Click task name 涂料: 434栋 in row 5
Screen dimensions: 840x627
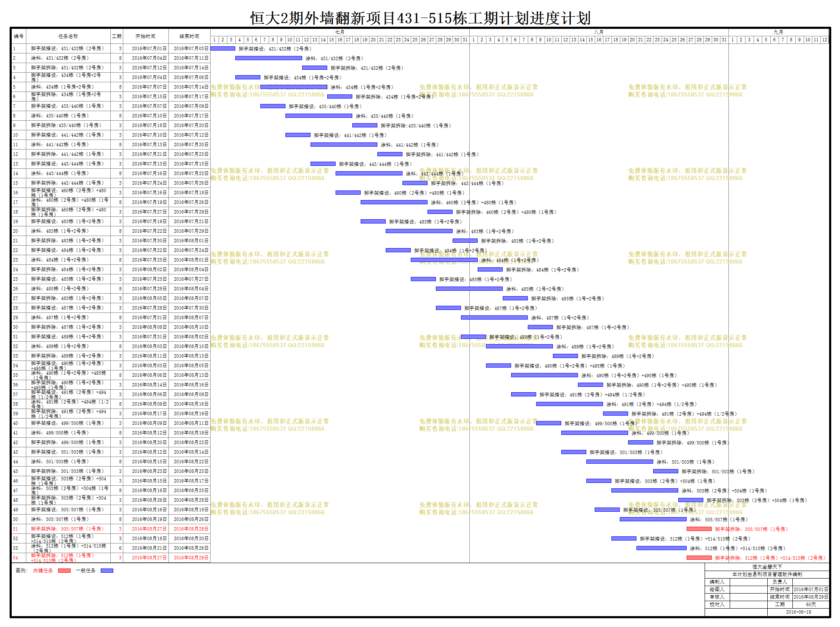pos(63,87)
